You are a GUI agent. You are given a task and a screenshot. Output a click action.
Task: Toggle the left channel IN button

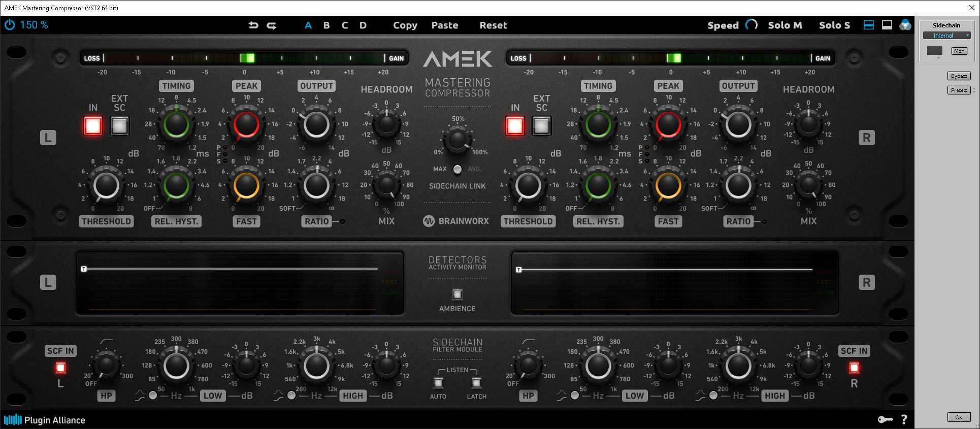click(x=93, y=126)
